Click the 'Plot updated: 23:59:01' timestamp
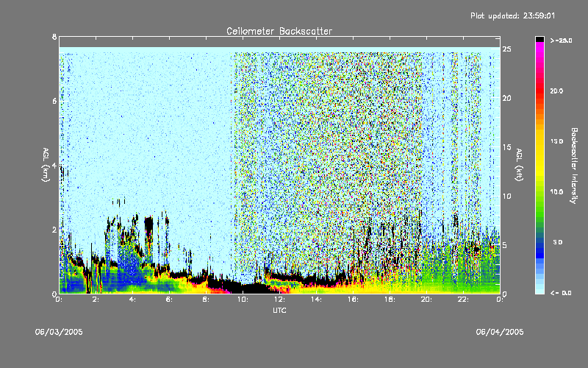This screenshot has width=588, height=368. [x=512, y=15]
